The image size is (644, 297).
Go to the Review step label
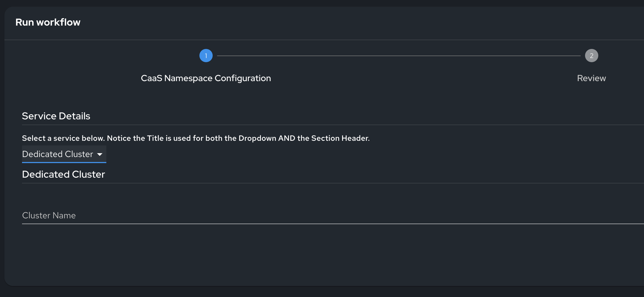click(591, 78)
